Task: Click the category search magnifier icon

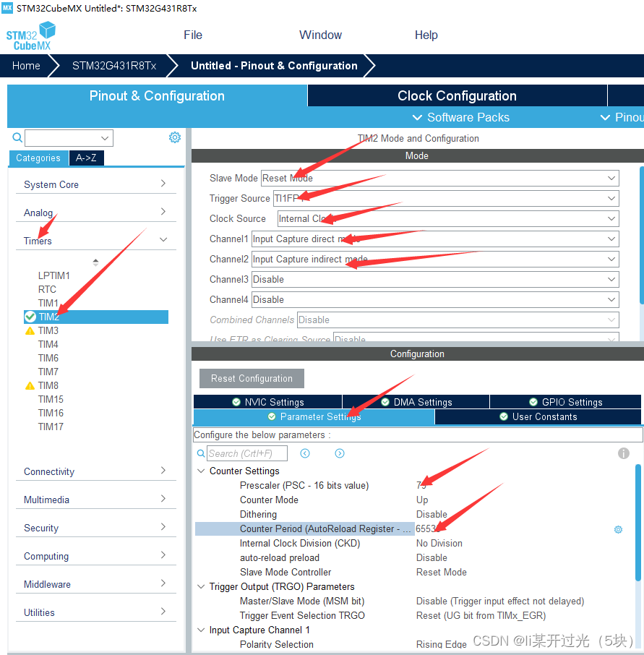Action: click(x=17, y=137)
